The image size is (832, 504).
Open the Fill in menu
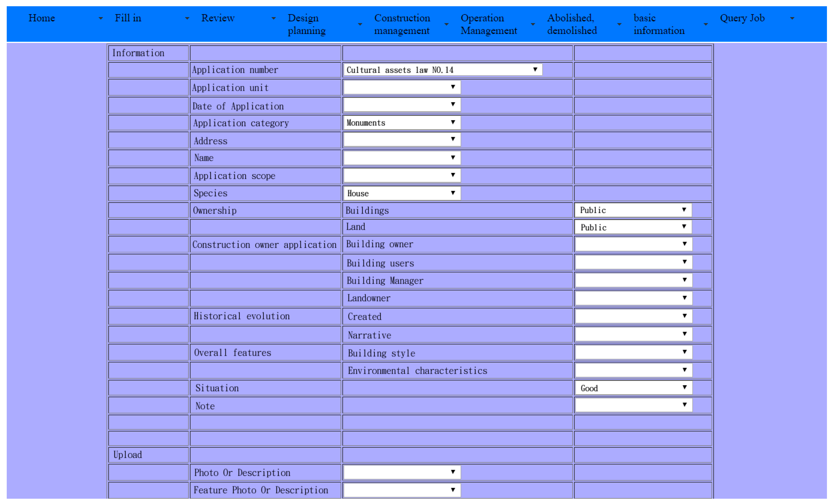128,18
